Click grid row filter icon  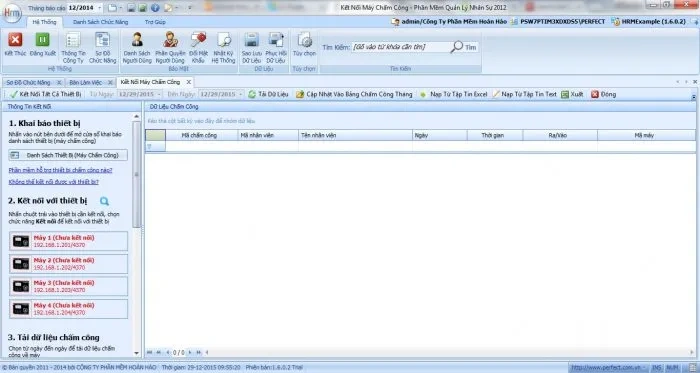pyautogui.click(x=150, y=146)
